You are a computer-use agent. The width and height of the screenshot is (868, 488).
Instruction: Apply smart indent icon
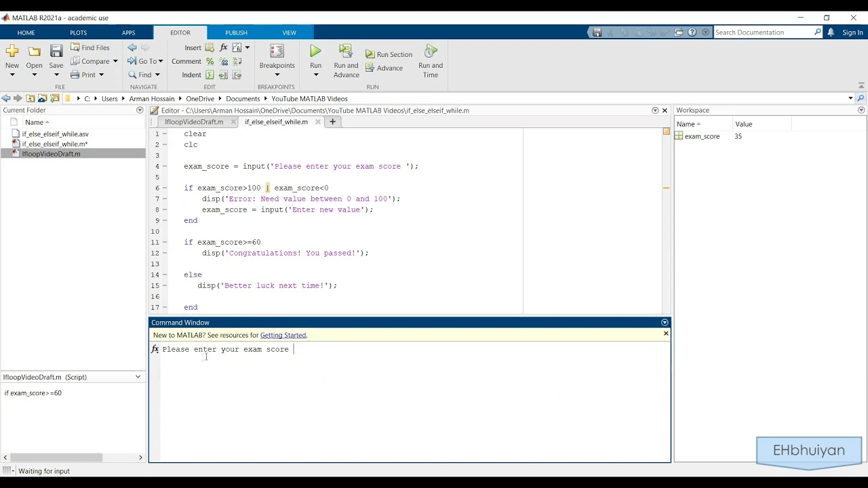pos(210,75)
